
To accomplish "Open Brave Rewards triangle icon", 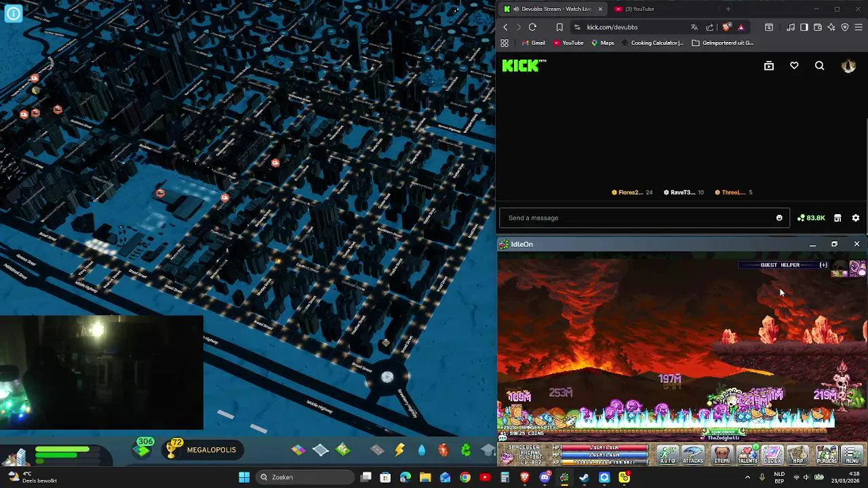I will tap(741, 27).
